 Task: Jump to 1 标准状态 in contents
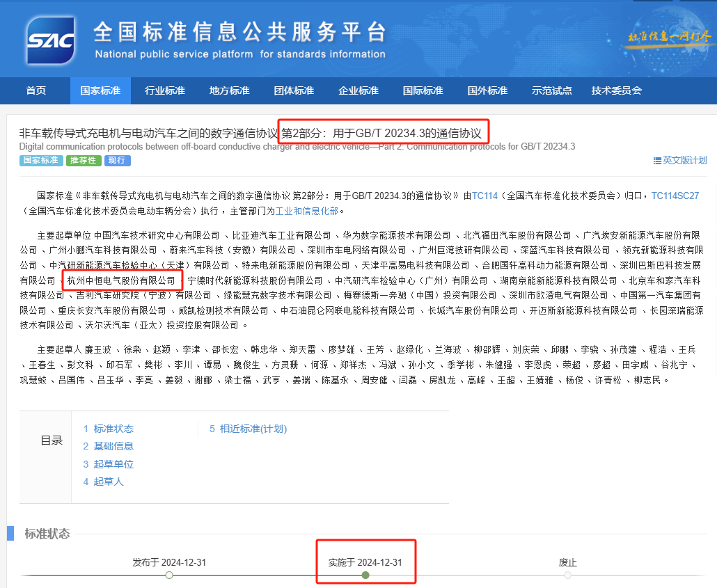109,429
